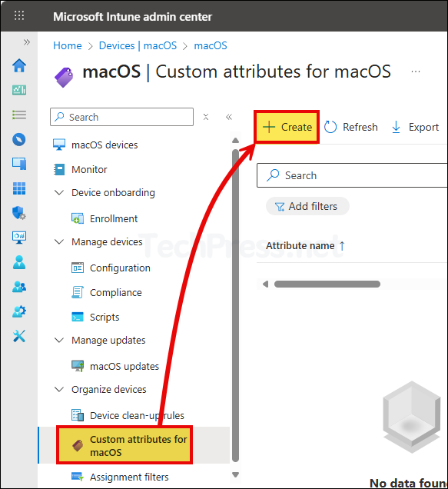Open Devices icon in sidebar
Image resolution: width=448 pixels, height=489 pixels.
pyautogui.click(x=19, y=164)
